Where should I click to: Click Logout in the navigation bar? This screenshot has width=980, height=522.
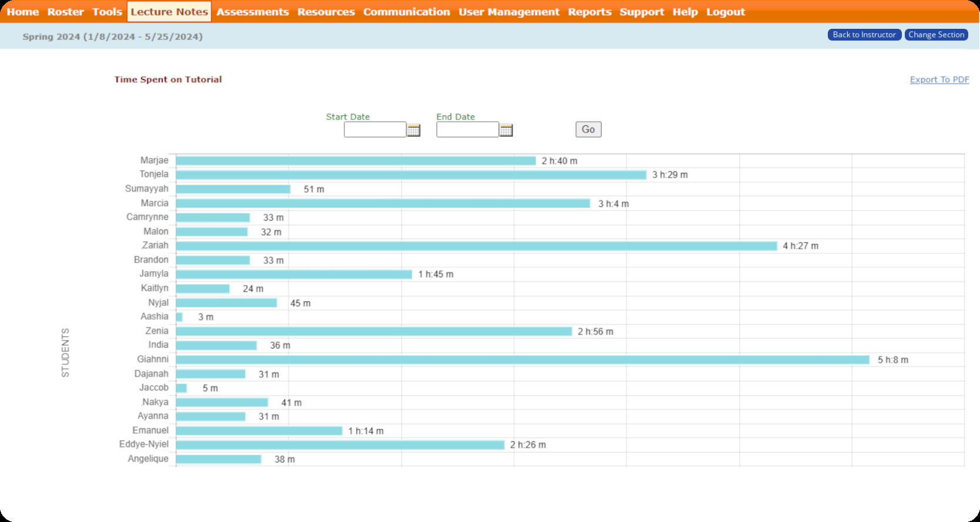(725, 12)
